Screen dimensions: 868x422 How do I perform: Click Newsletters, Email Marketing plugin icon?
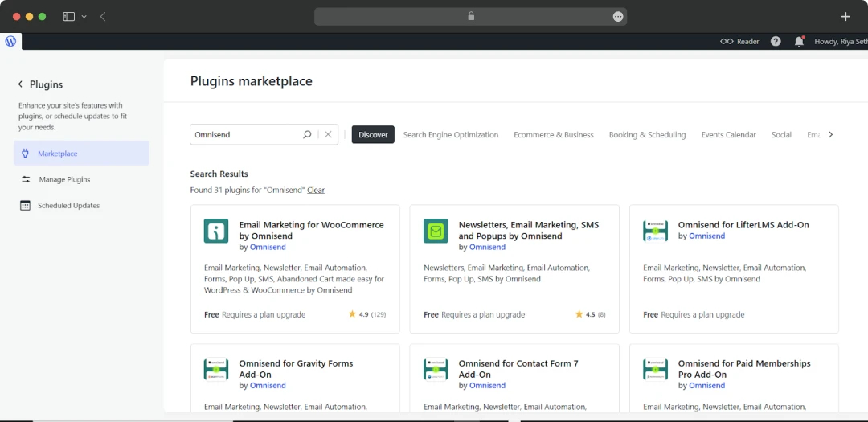(x=436, y=231)
